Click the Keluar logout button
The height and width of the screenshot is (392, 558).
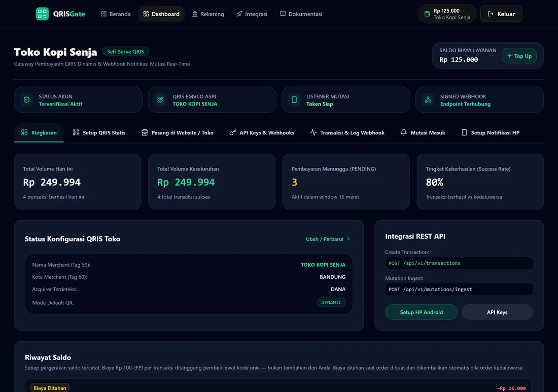[501, 14]
